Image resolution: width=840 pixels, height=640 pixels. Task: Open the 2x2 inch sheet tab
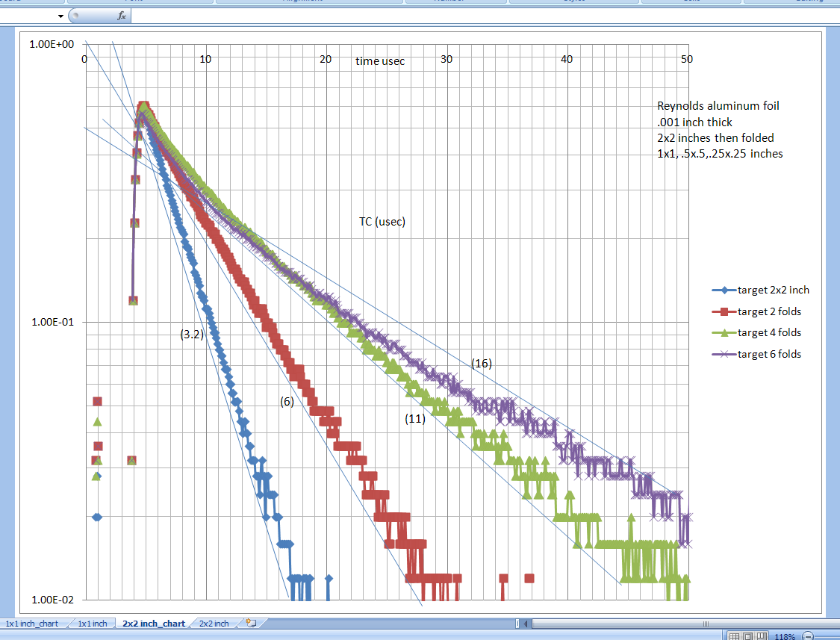click(214, 624)
